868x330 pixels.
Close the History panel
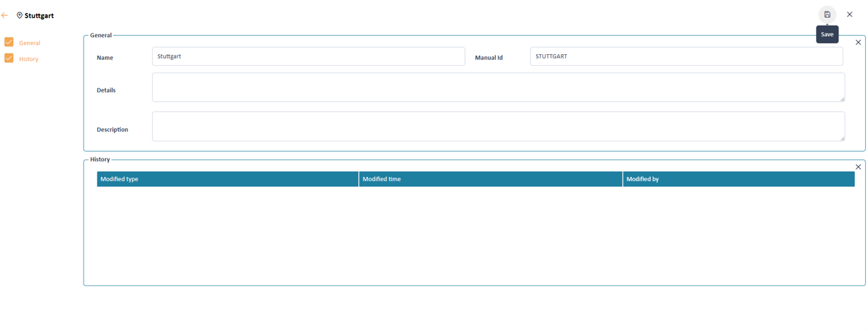(x=858, y=167)
